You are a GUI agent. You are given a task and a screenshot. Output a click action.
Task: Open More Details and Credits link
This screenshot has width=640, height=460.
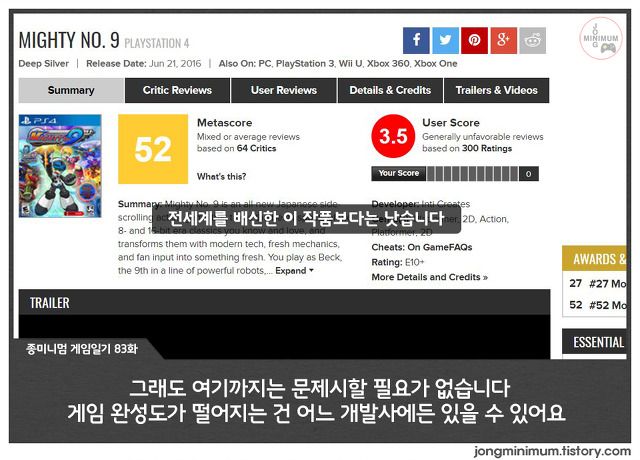pyautogui.click(x=429, y=277)
